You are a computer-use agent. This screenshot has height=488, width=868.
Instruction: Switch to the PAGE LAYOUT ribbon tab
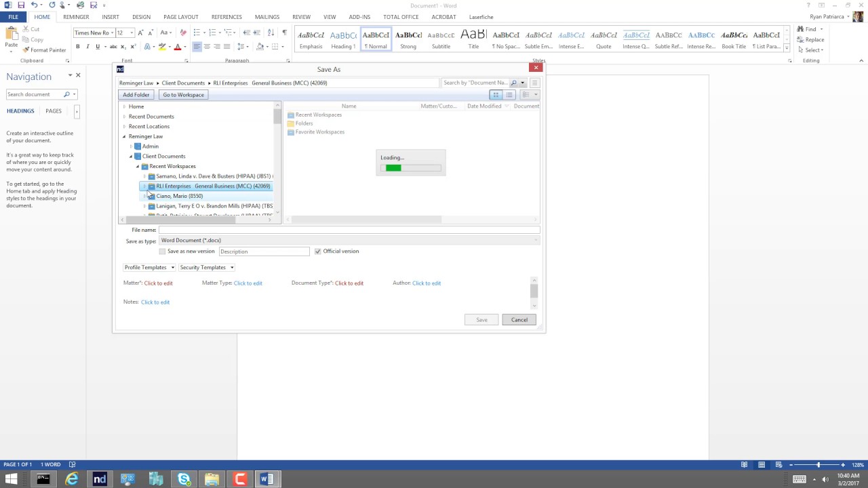[181, 17]
